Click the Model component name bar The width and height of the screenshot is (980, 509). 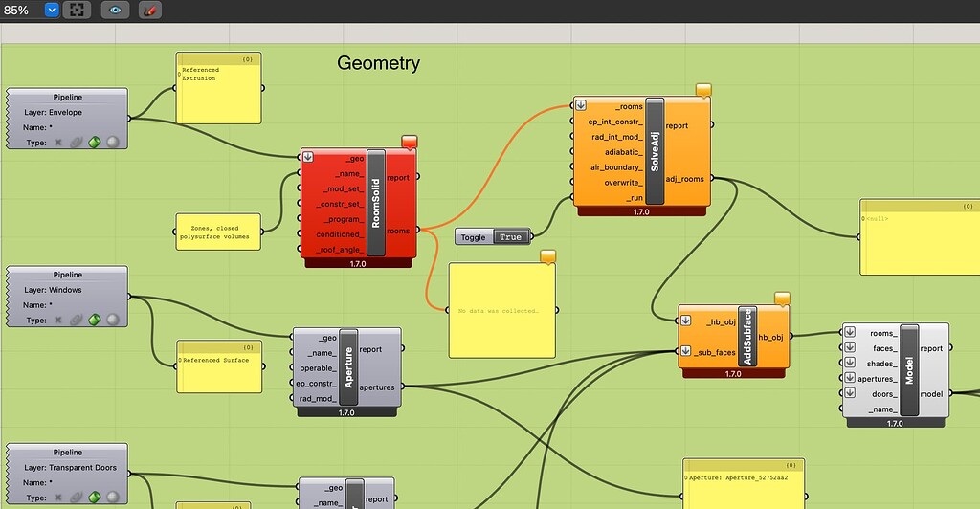(908, 370)
